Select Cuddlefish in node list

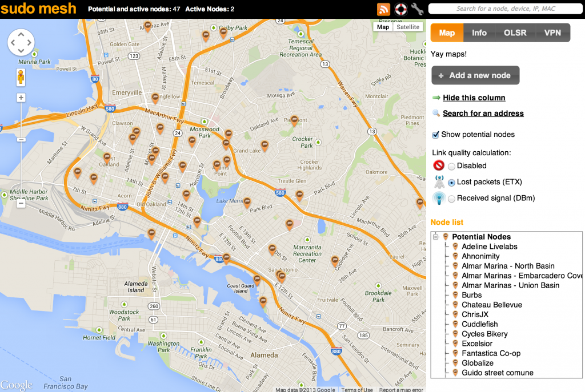[x=480, y=324]
